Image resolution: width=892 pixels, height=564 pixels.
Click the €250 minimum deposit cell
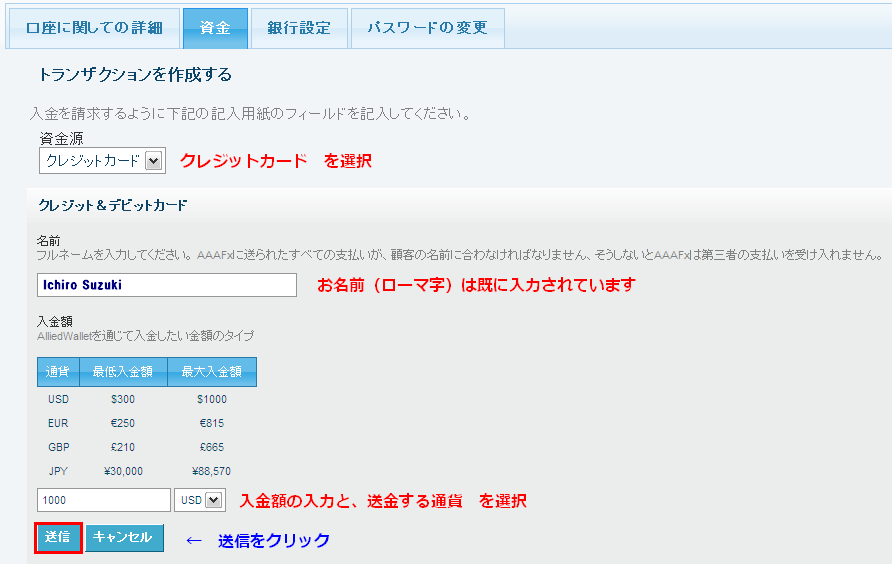[x=123, y=423]
